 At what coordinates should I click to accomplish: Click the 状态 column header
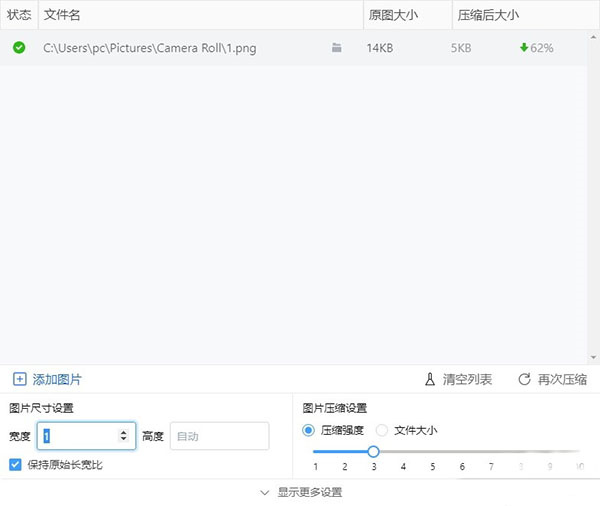coord(19,16)
